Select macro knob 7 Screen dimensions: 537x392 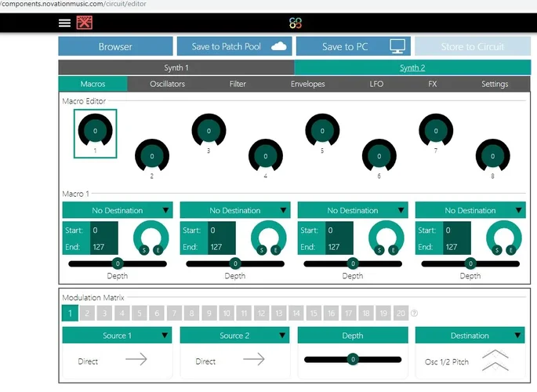coord(436,130)
